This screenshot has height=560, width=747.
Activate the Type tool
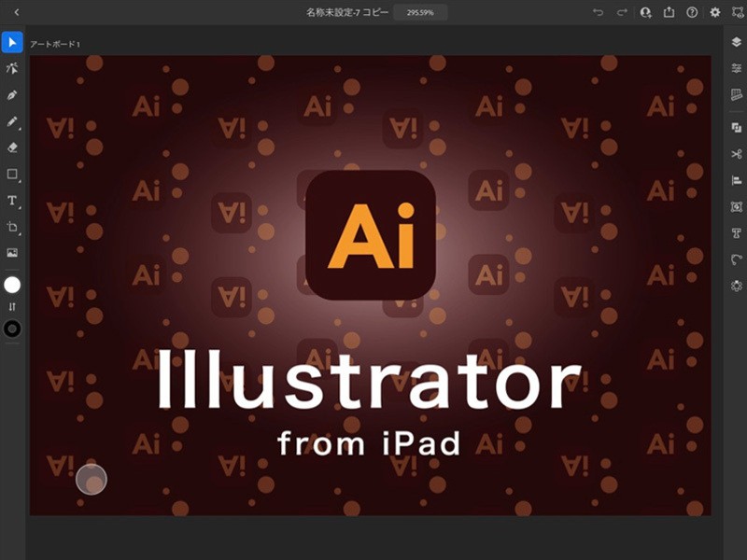click(x=12, y=200)
